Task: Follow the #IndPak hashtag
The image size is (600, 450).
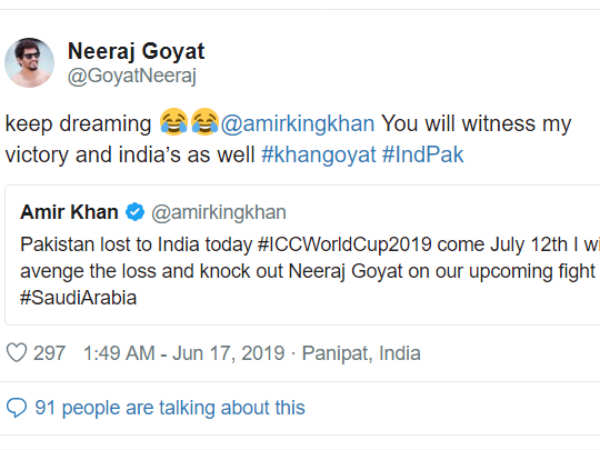Action: [x=423, y=155]
